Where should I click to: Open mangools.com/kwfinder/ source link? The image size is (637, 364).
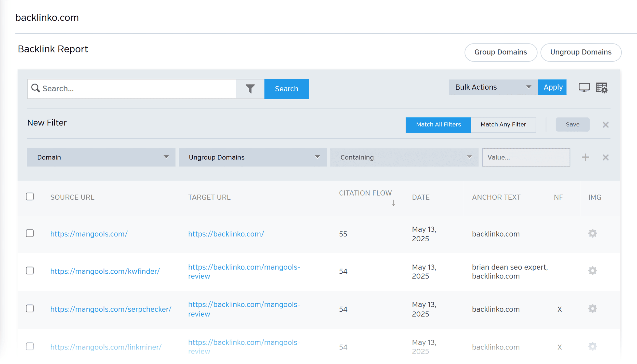tap(105, 271)
